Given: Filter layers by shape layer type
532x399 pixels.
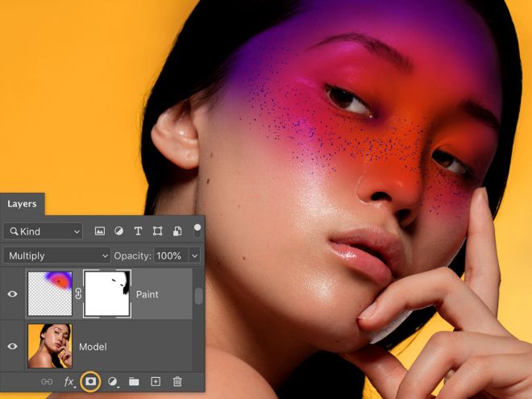Looking at the screenshot, I should tap(157, 231).
